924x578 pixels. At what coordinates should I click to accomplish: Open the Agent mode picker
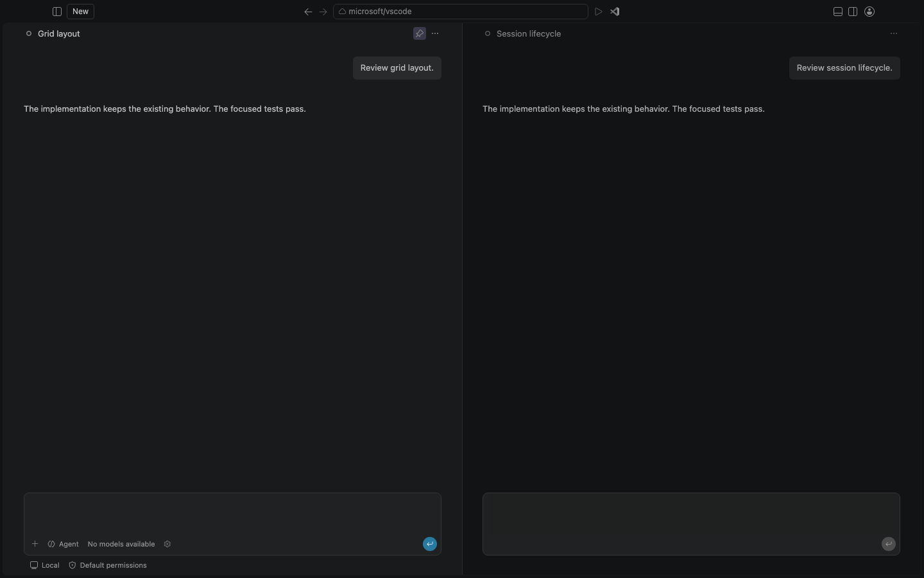pos(63,544)
